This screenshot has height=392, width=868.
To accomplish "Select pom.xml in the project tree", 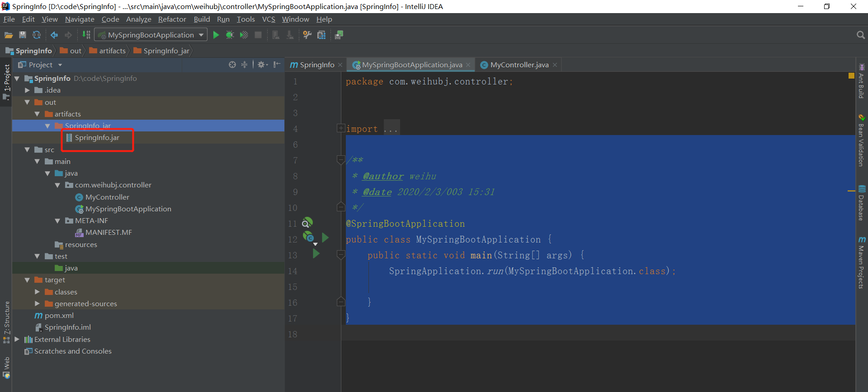I will [x=54, y=315].
